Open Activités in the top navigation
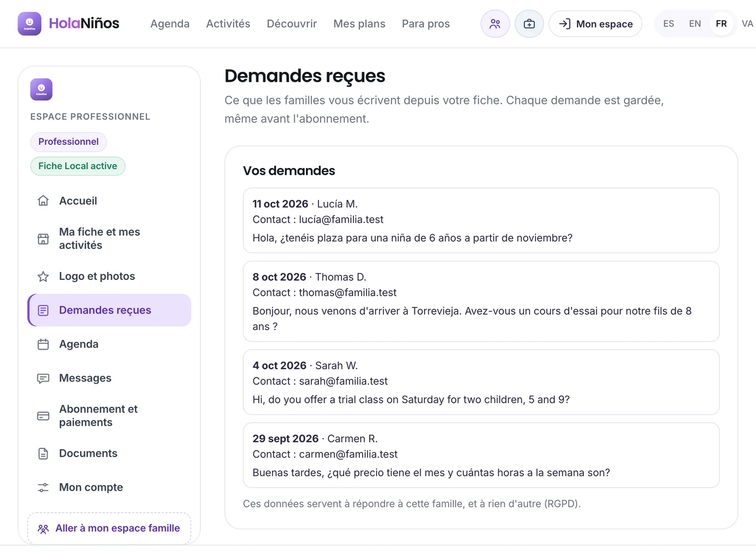Screen dimensions: 756x556 (228, 24)
